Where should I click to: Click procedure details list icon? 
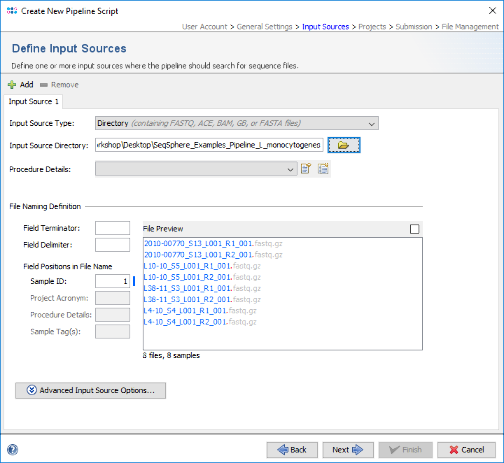coord(323,169)
